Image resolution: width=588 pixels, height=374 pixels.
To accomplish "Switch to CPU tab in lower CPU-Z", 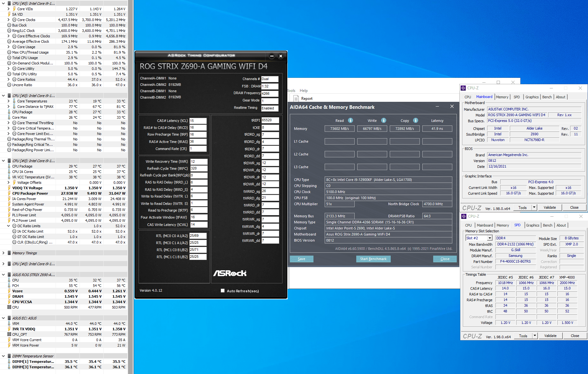I will pos(469,225).
